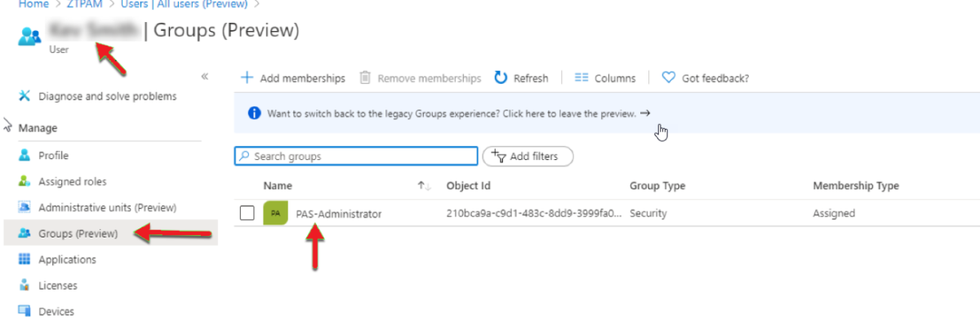The image size is (980, 328).
Task: Select the Groups (Preview) sidebar icon
Action: click(24, 233)
